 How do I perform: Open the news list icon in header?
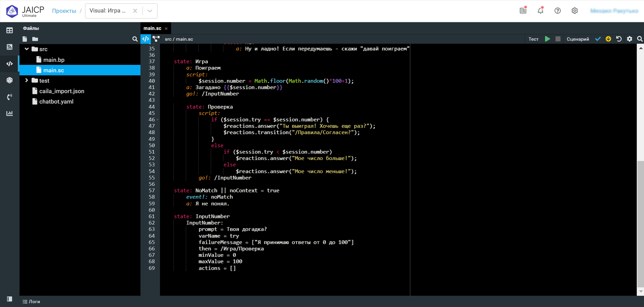pos(523,10)
